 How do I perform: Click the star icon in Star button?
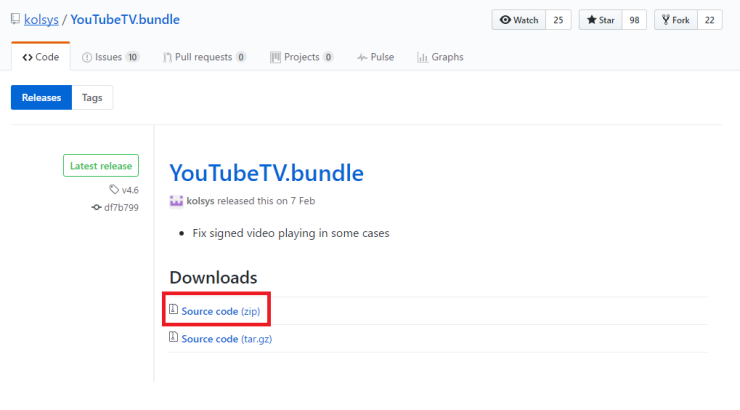click(x=591, y=20)
